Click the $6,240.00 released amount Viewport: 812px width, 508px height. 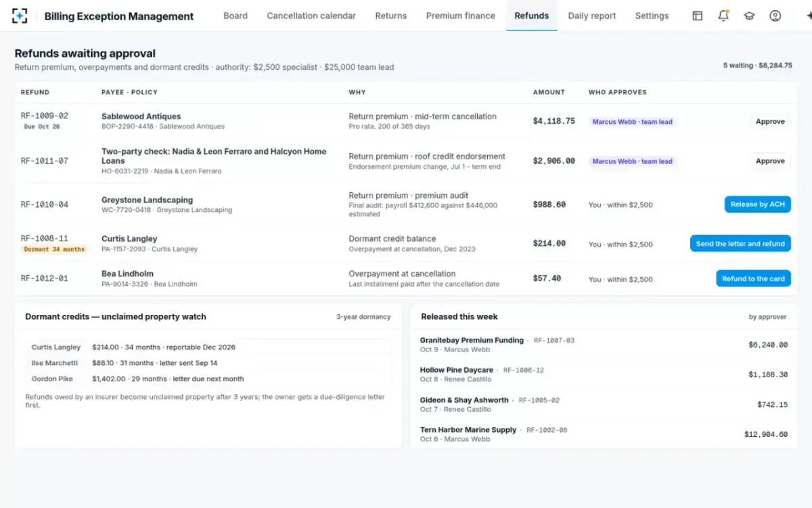(x=768, y=345)
